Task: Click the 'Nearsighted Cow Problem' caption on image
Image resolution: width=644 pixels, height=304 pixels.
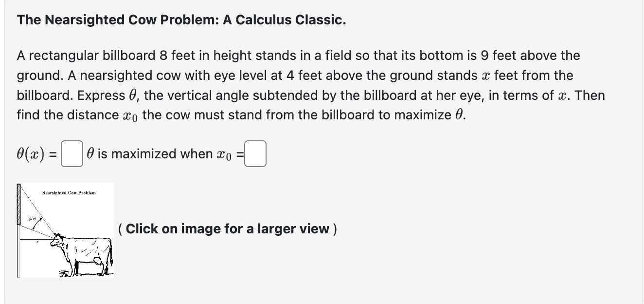Action: point(69,192)
